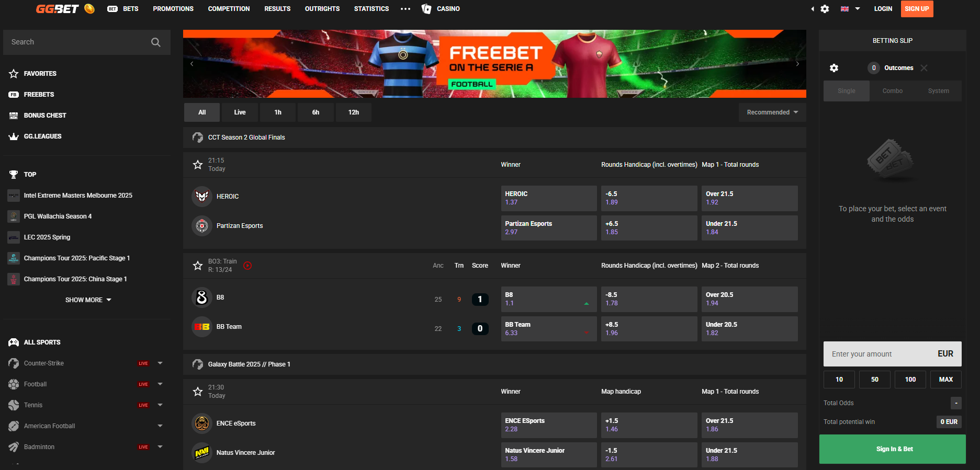
Task: Clear betting slip outcomes with X
Action: (x=924, y=68)
